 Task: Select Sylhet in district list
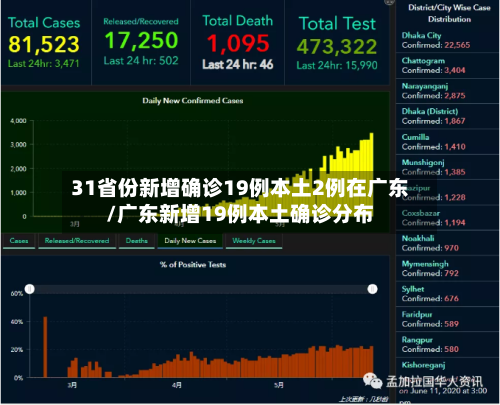(447, 294)
